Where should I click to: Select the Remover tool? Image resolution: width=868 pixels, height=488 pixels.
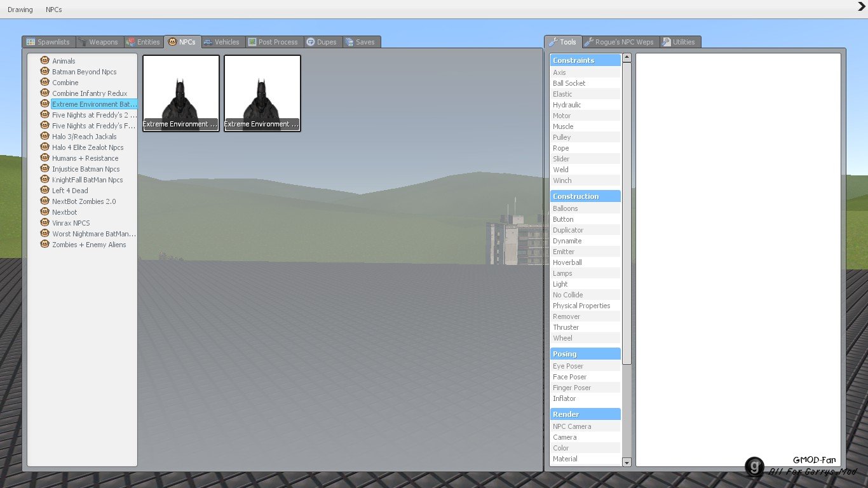click(x=585, y=316)
